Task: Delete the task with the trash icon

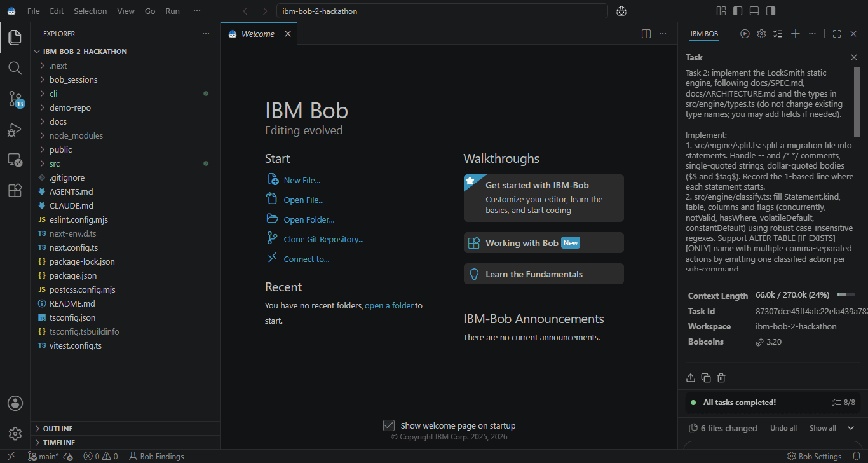Action: coord(721,378)
